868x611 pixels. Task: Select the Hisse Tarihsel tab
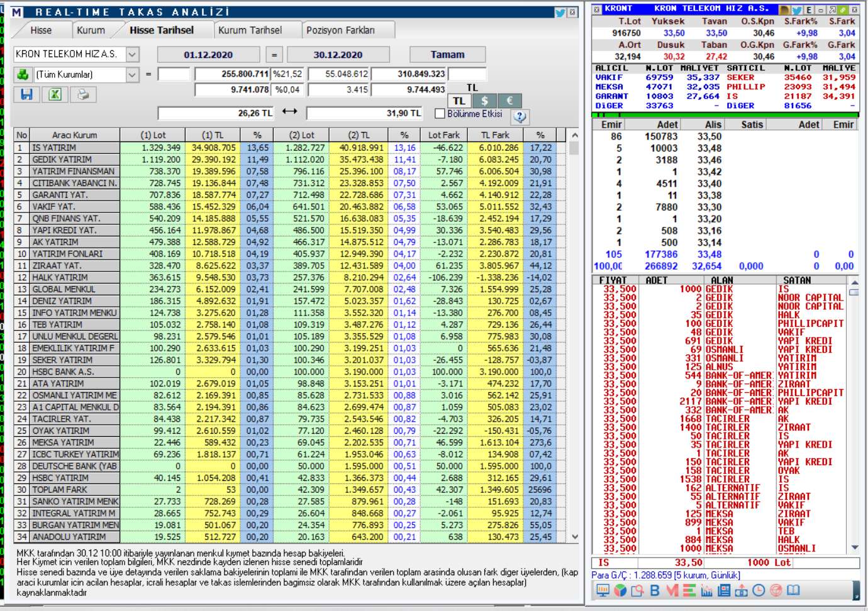click(162, 30)
